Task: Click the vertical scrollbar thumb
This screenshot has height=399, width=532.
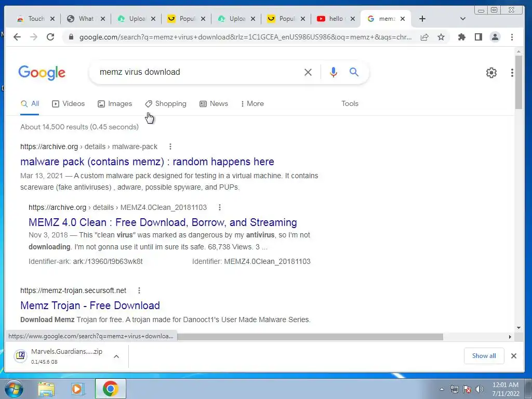Action: (x=518, y=82)
